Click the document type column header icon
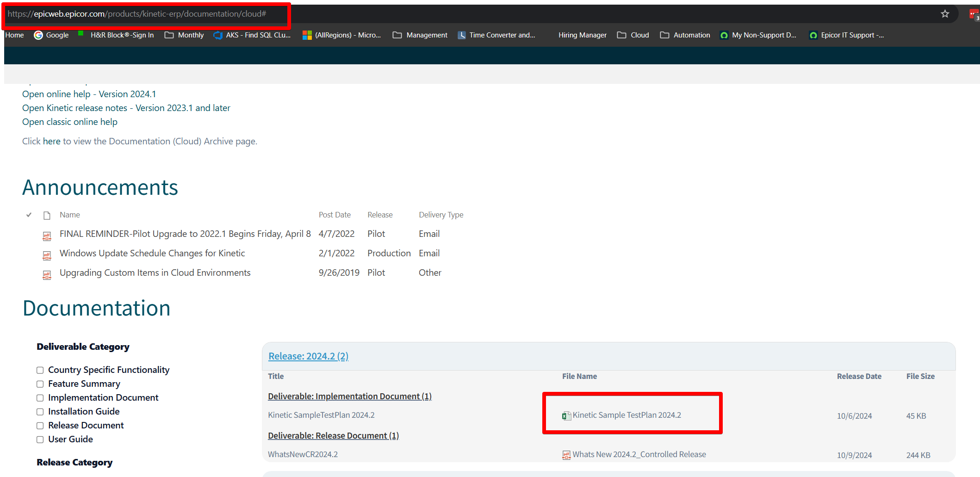980x477 pixels. (x=47, y=216)
